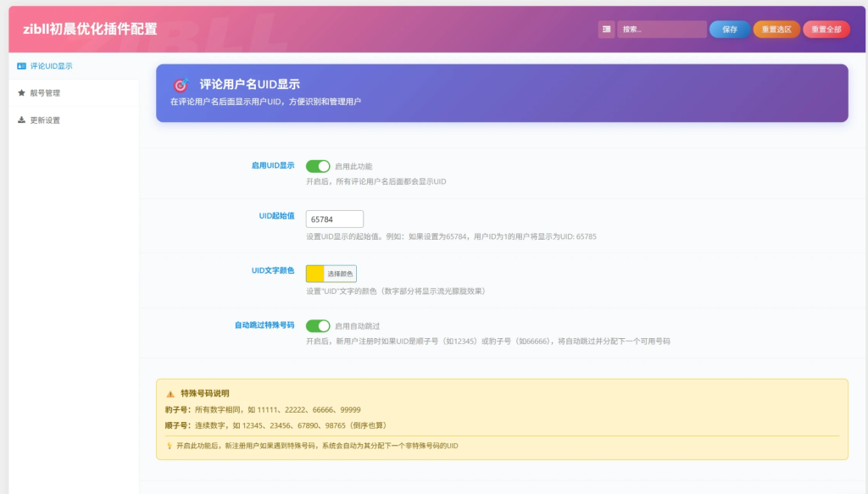Click the hint text starting 设置UID显示的起始值

[451, 236]
